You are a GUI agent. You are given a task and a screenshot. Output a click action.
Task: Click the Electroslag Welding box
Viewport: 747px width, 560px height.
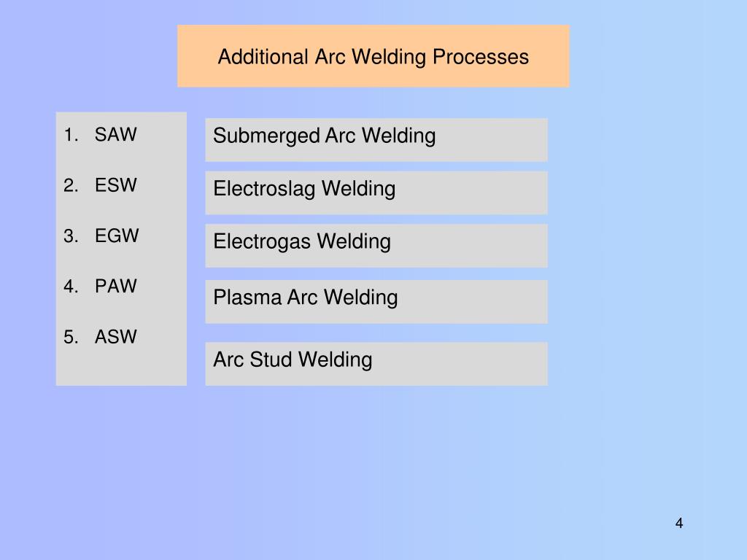(376, 192)
